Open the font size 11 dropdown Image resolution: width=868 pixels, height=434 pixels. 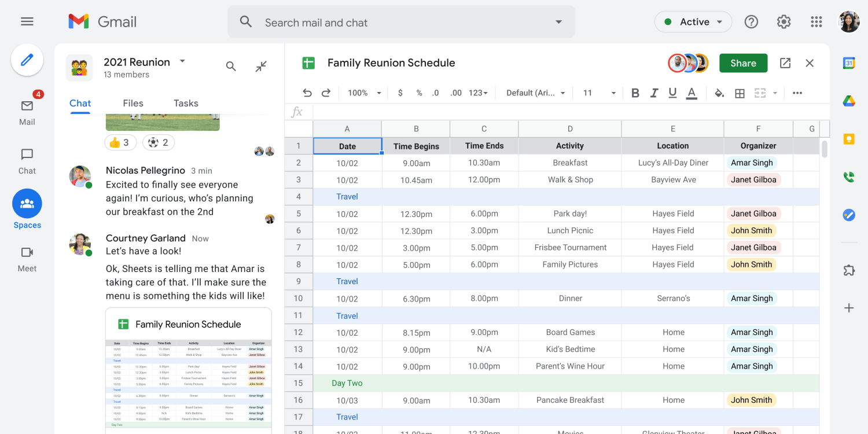(599, 93)
